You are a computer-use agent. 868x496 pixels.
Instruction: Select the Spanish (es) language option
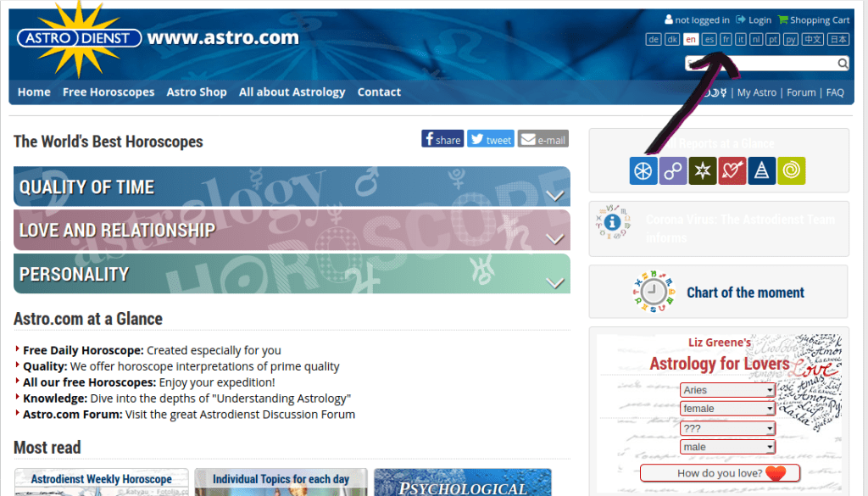pyautogui.click(x=709, y=40)
